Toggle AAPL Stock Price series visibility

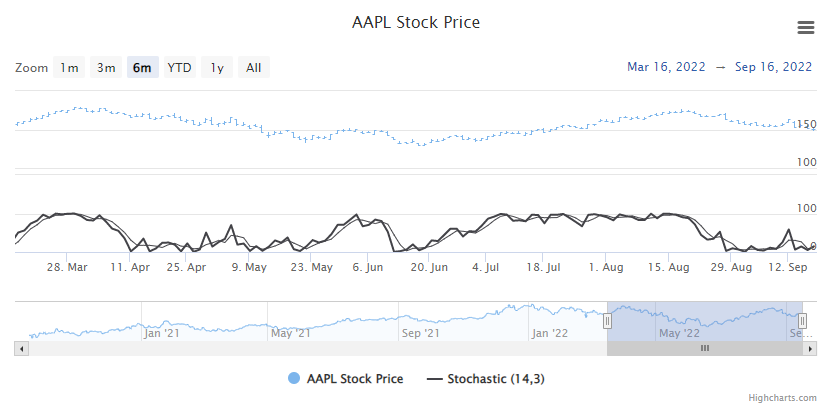click(355, 379)
